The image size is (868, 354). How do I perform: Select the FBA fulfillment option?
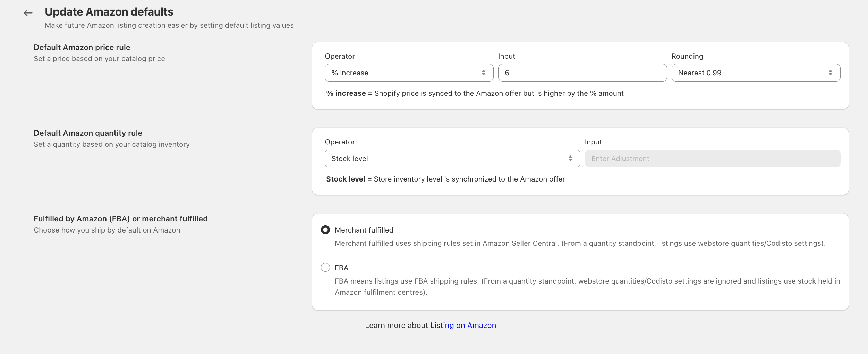click(x=325, y=267)
